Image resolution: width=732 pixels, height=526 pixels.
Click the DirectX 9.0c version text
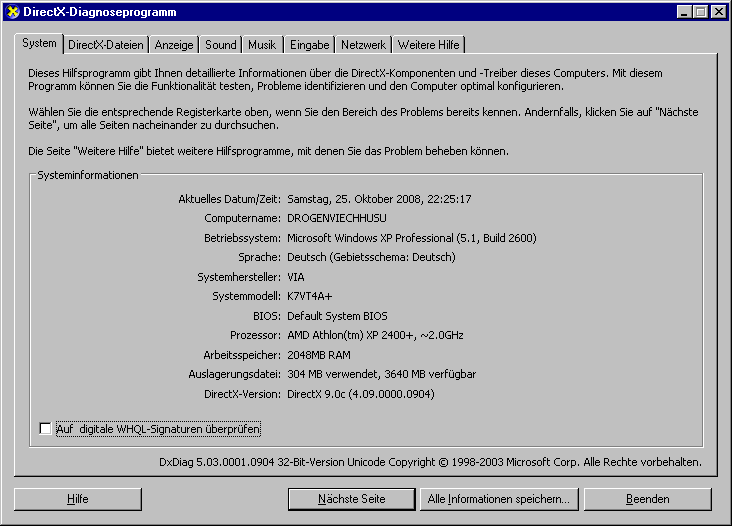[360, 394]
